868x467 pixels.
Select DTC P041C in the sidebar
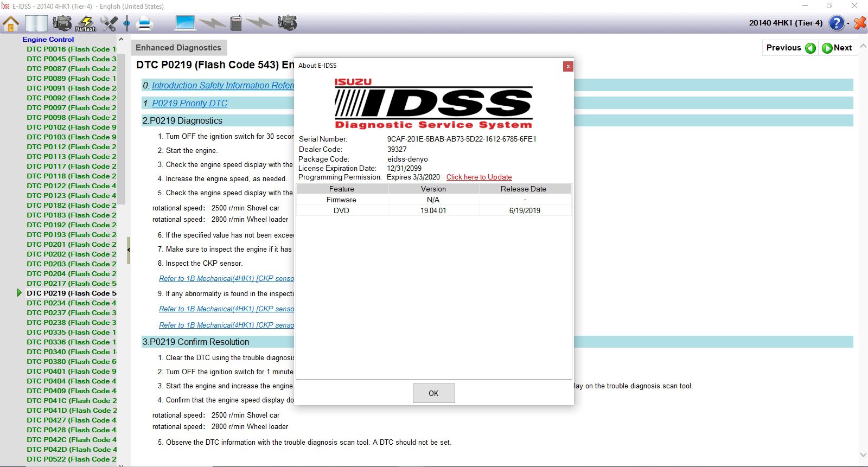tap(72, 400)
